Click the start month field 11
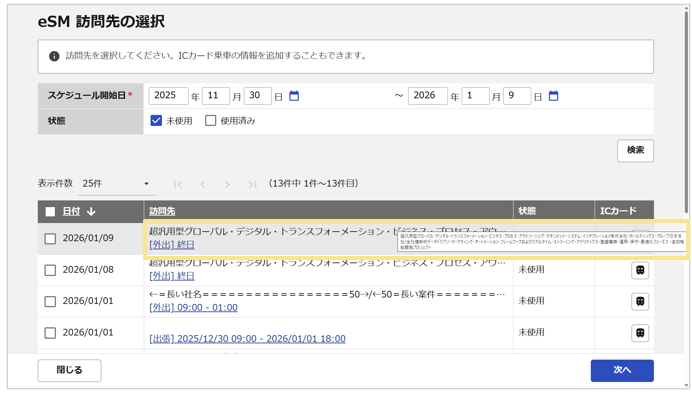 [x=216, y=96]
